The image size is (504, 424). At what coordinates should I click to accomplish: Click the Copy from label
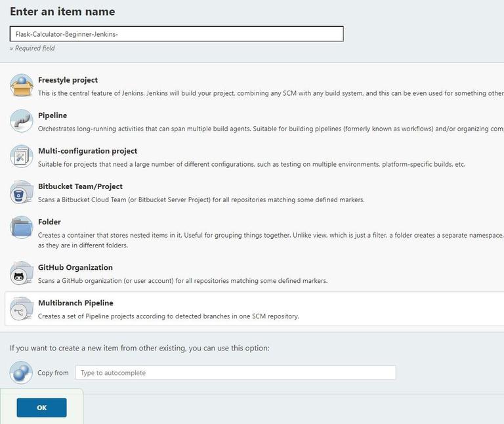53,373
